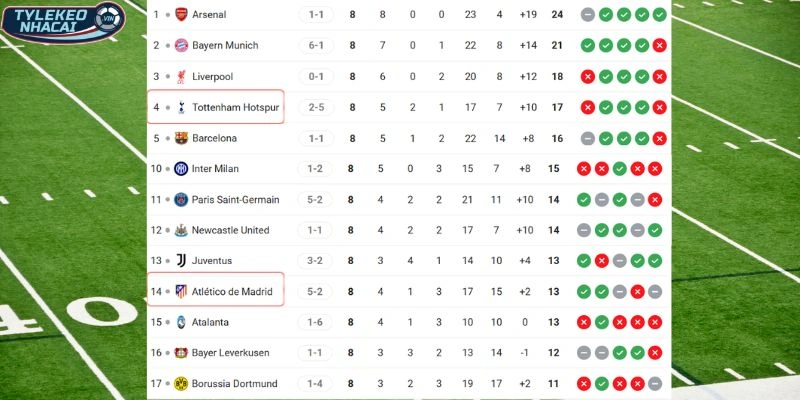The image size is (800, 400).
Task: Click the Atalanta club crest
Action: pyautogui.click(x=181, y=322)
